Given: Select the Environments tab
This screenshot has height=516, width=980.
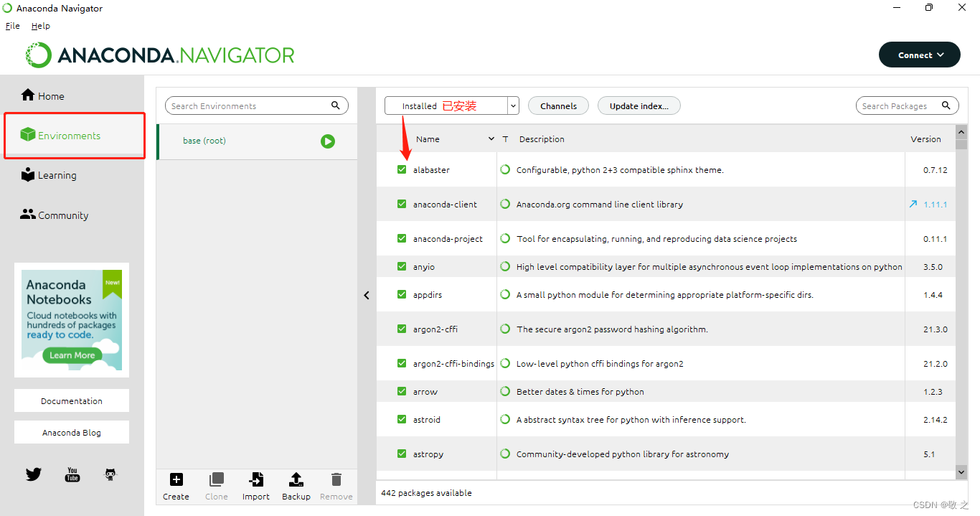Looking at the screenshot, I should (x=75, y=135).
